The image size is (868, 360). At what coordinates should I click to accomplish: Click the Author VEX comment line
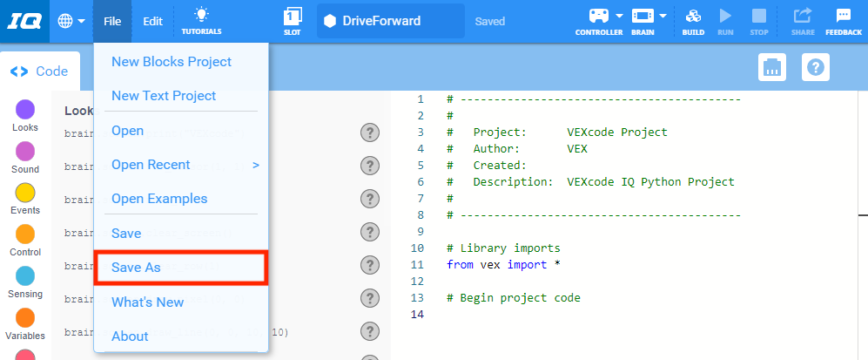517,148
